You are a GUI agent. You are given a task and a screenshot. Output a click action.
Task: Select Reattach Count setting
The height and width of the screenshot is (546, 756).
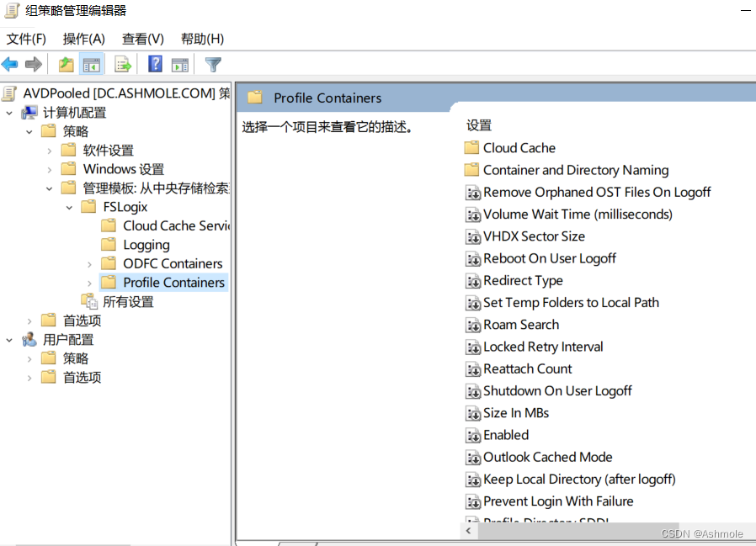528,369
